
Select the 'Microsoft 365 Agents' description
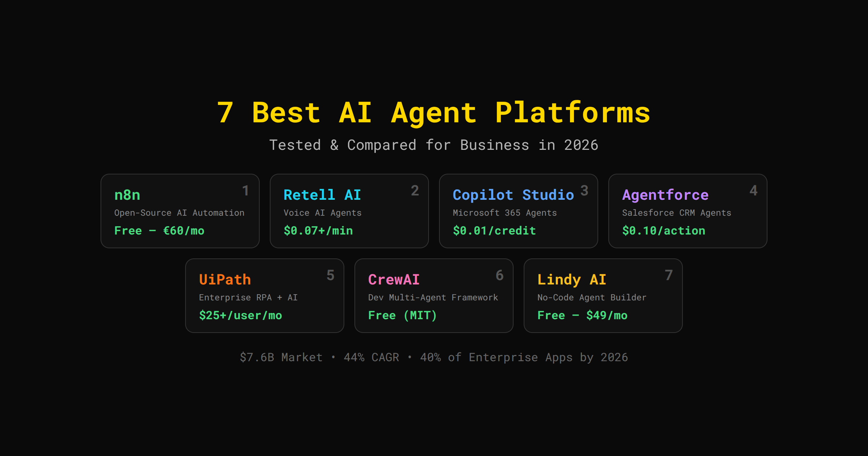click(x=505, y=213)
